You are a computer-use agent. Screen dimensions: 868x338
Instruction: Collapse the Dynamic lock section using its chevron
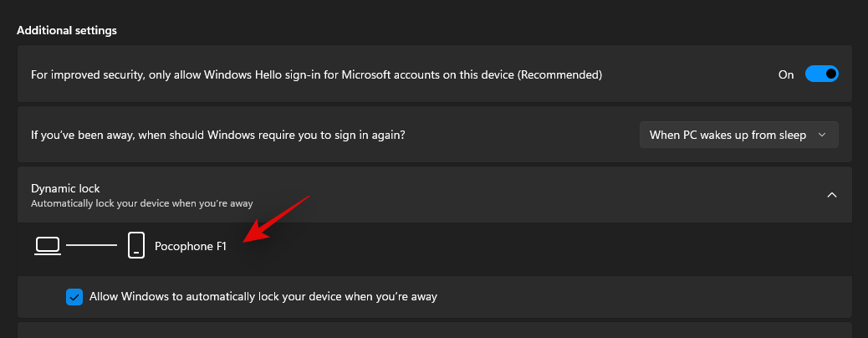pyautogui.click(x=831, y=195)
